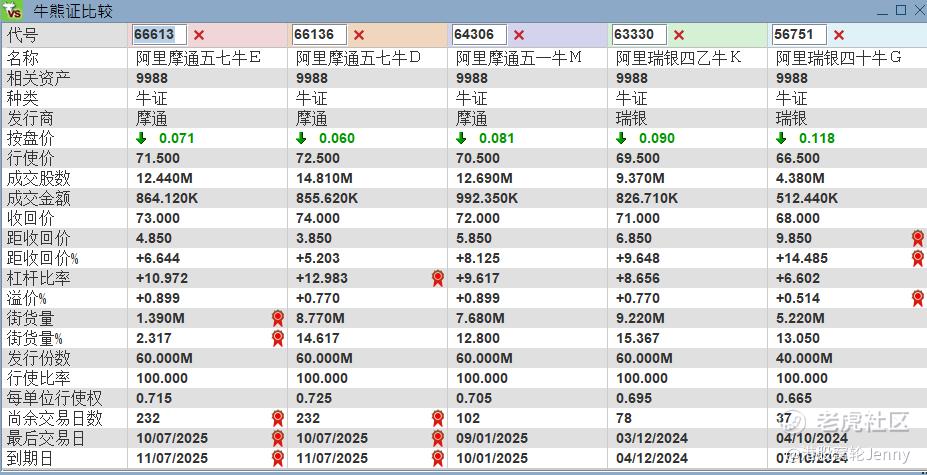The image size is (927, 475).
Task: Click the 行使价 row label
Action: 30,159
